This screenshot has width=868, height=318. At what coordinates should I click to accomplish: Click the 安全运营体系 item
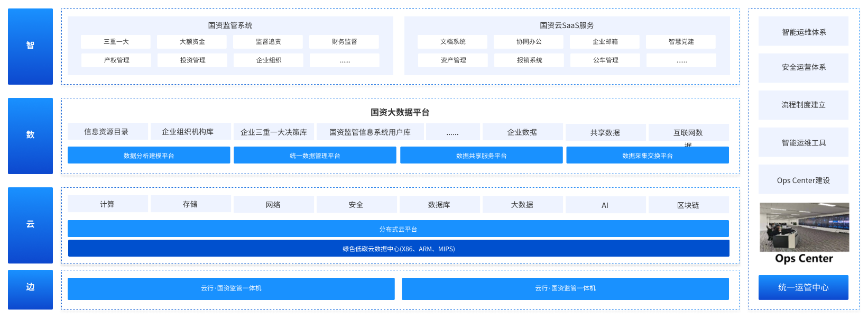pos(804,68)
